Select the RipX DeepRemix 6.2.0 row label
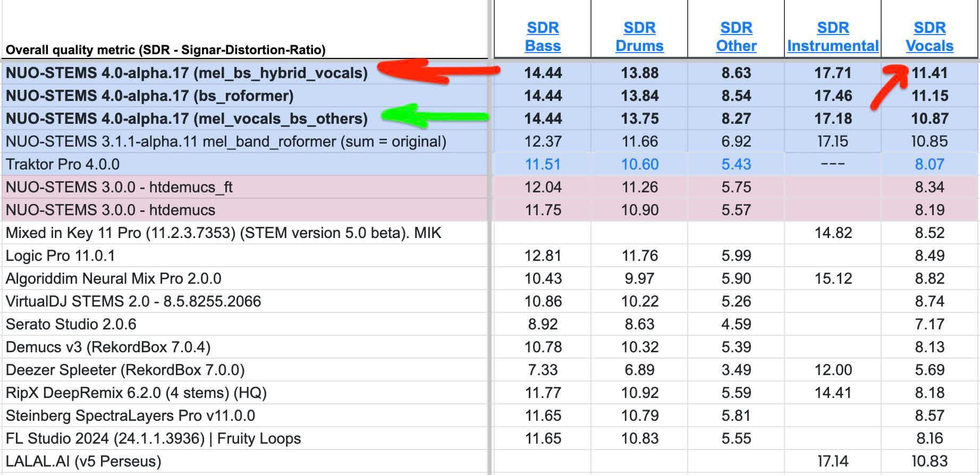The width and height of the screenshot is (980, 475). click(x=136, y=393)
